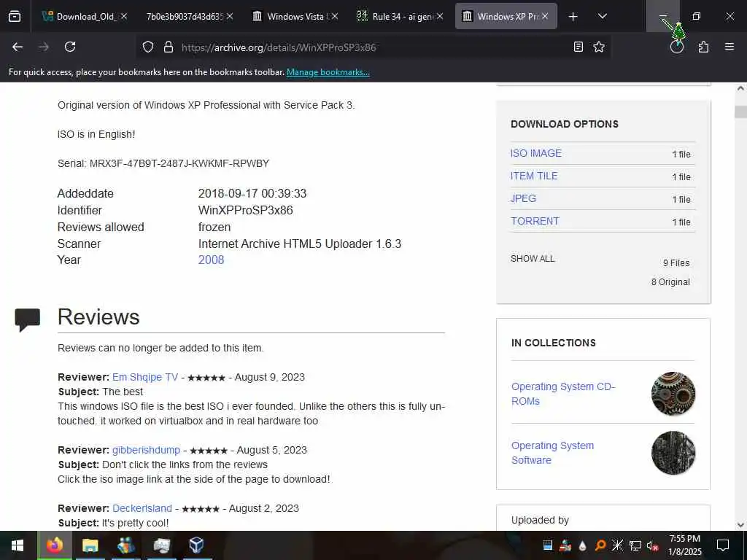The image size is (747, 560).
Task: Click SHOW ALL download files
Action: [x=533, y=259]
